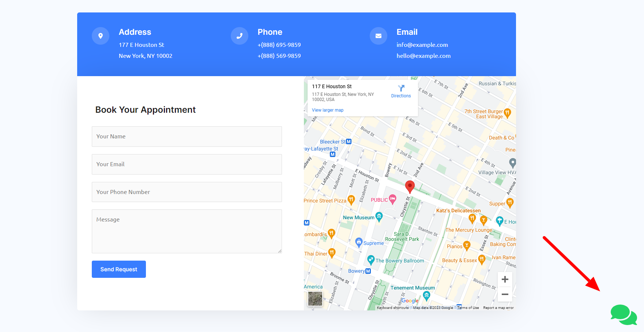This screenshot has height=332, width=644.
Task: Click the 7th Street Burger pin
Action: (x=507, y=113)
